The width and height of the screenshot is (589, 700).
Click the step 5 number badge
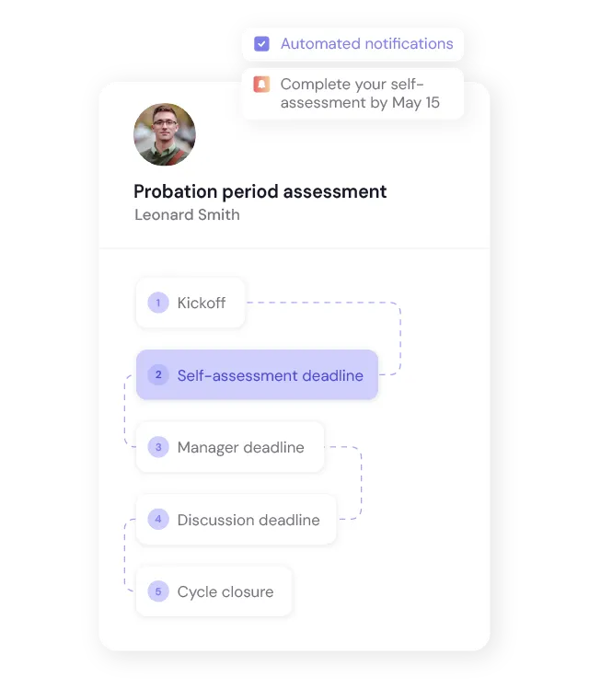click(158, 591)
